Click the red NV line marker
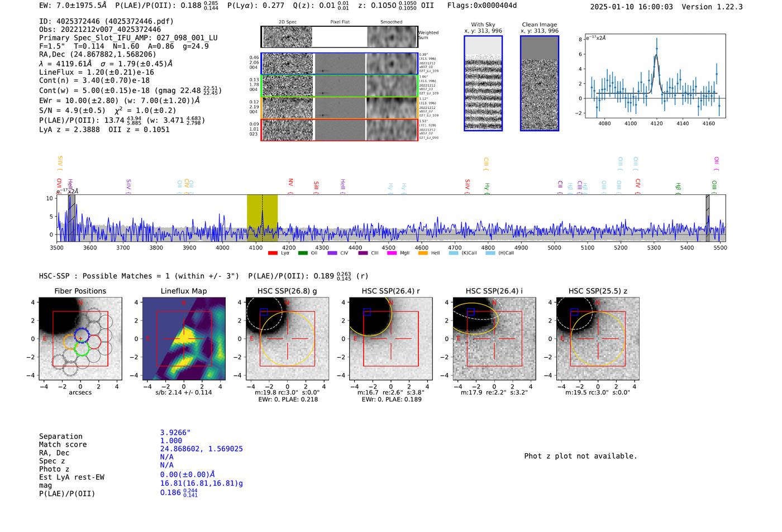This screenshot has width=782, height=532. click(290, 186)
